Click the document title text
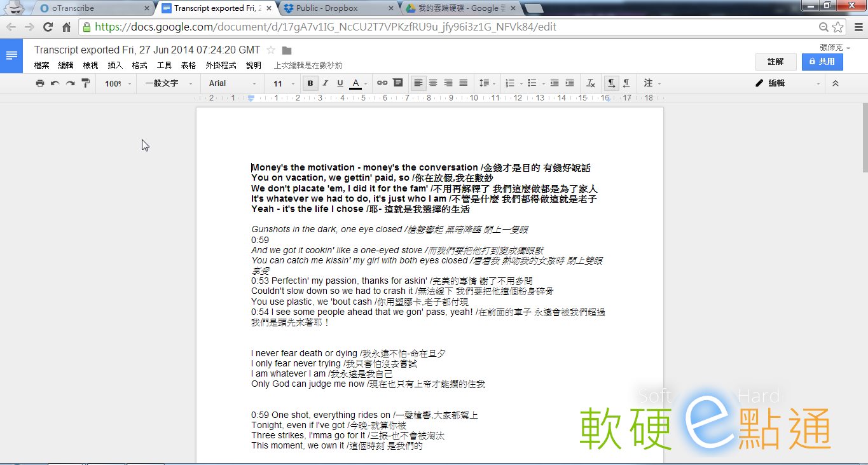This screenshot has height=465, width=868. tap(147, 50)
